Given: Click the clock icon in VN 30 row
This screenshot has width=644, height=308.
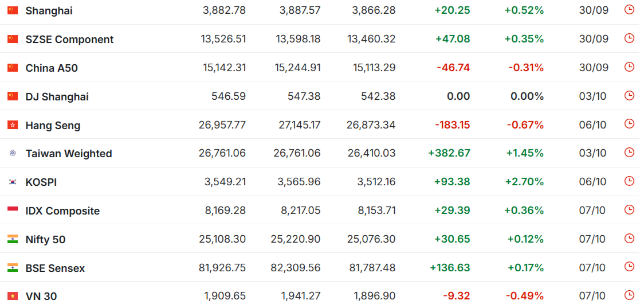Looking at the screenshot, I should pos(629,295).
